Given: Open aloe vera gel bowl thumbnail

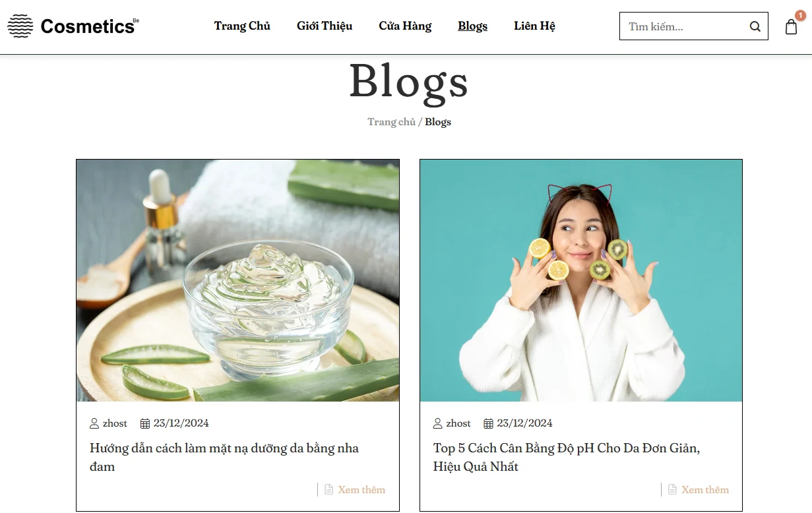Looking at the screenshot, I should coord(237,280).
